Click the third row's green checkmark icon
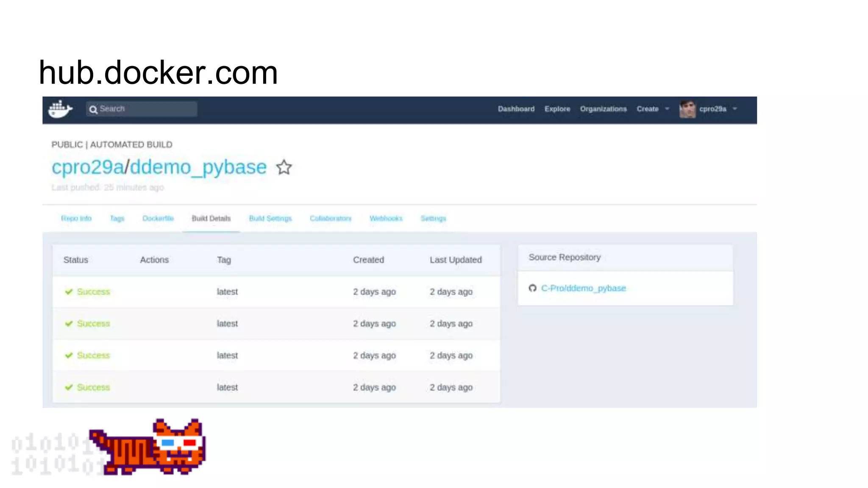 coord(69,355)
